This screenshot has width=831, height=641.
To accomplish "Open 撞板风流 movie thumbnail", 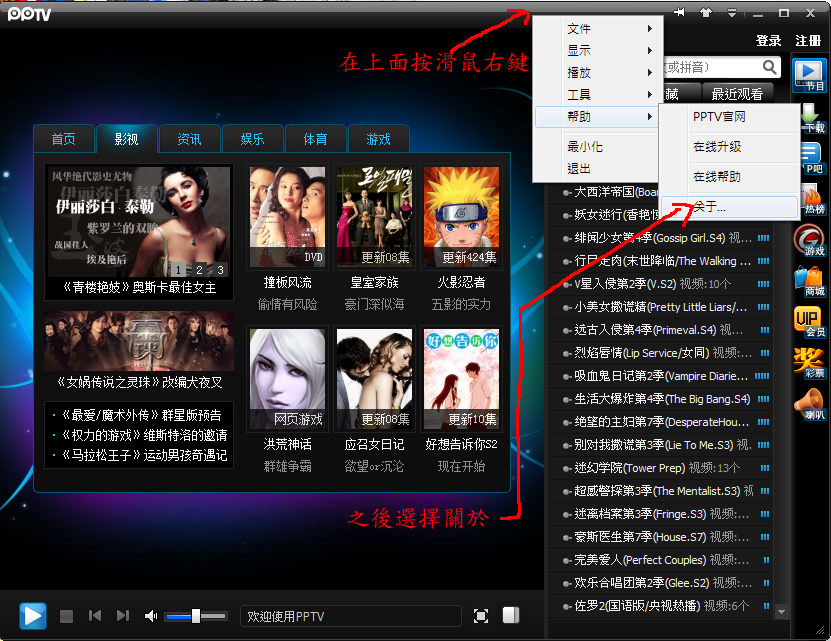I will point(287,217).
